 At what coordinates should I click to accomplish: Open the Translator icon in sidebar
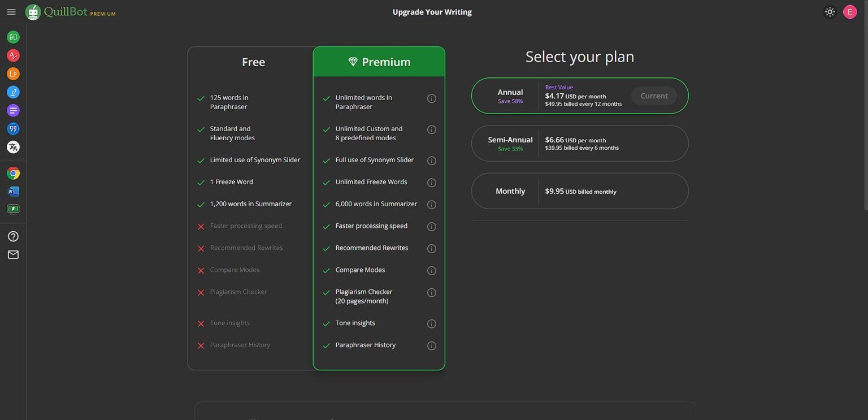[x=13, y=147]
